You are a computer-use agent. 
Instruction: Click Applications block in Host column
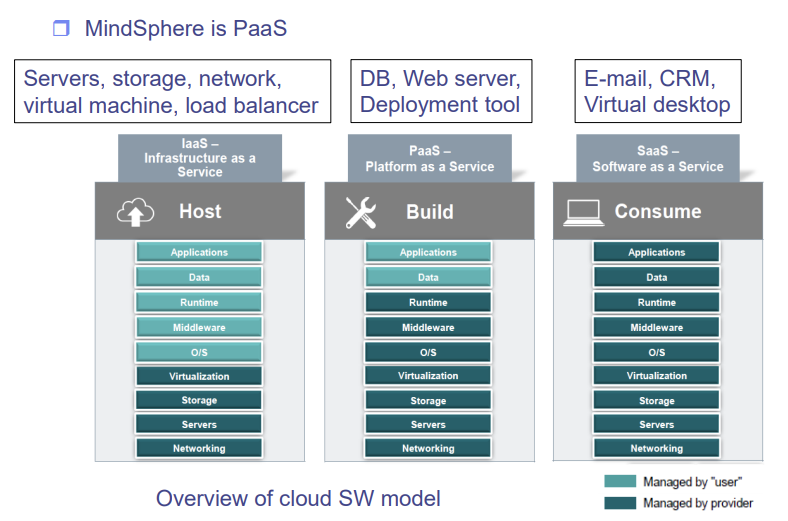pos(199,252)
